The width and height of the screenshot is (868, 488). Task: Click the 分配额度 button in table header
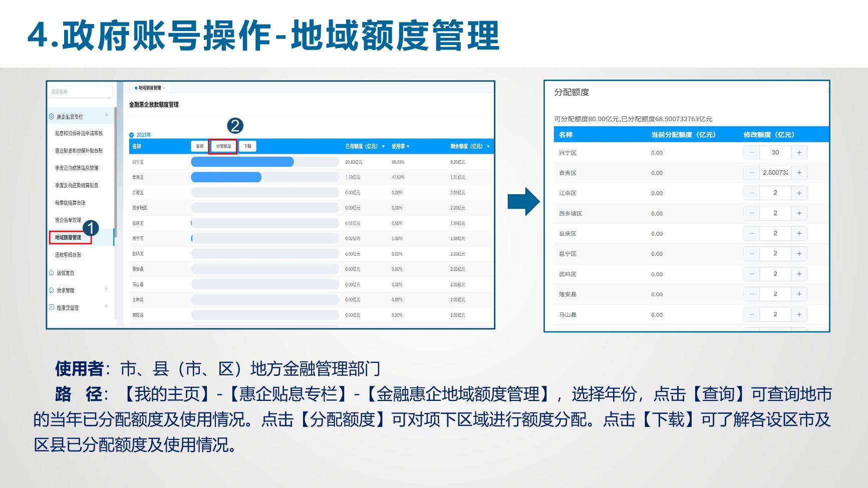pyautogui.click(x=223, y=146)
